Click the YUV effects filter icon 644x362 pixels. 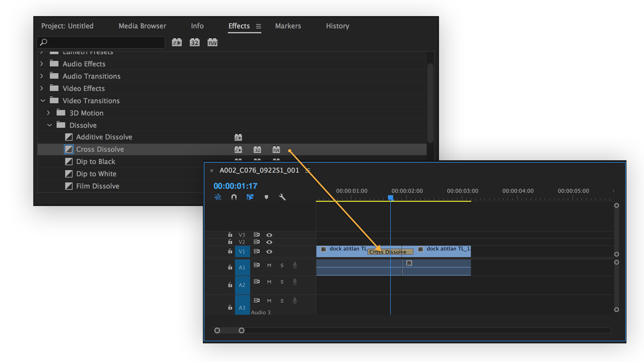point(212,42)
